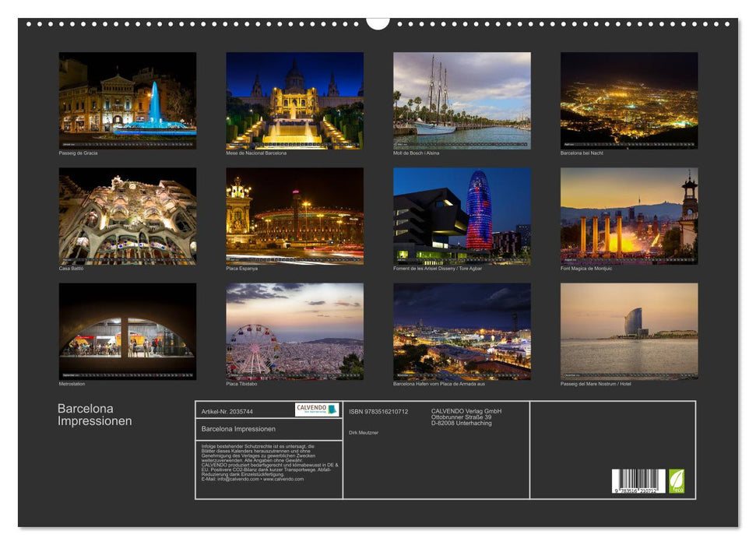This screenshot has height=545, width=756.
Task: Click the Placa Tibidabo ferris wheel image
Action: [x=293, y=332]
